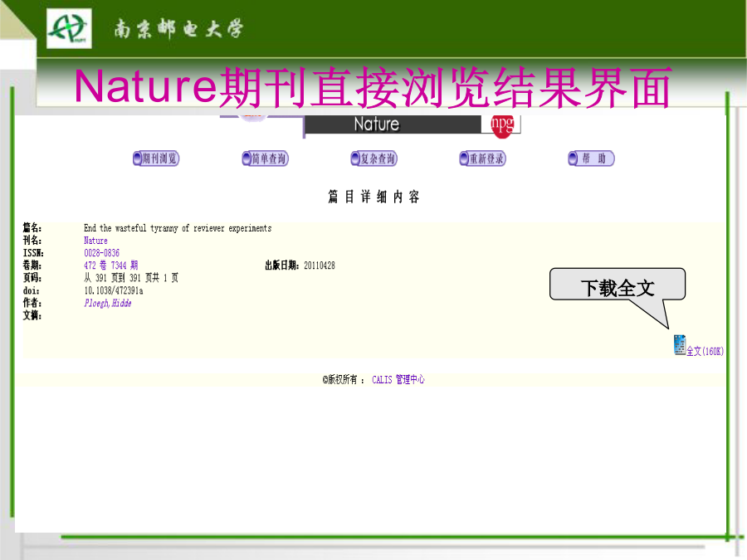Image resolution: width=747 pixels, height=560 pixels.
Task: Click the Nature banner title
Action: (x=376, y=124)
